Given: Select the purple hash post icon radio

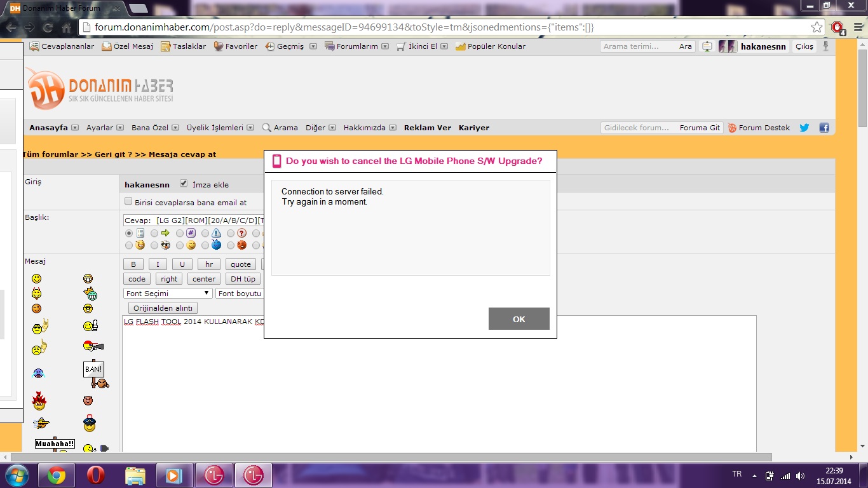Looking at the screenshot, I should pos(180,233).
